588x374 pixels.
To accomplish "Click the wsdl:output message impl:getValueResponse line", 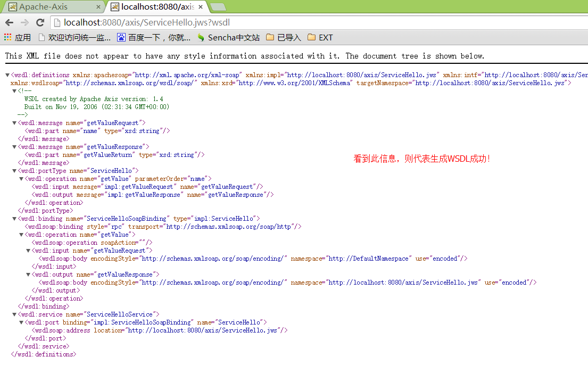I will tap(153, 195).
